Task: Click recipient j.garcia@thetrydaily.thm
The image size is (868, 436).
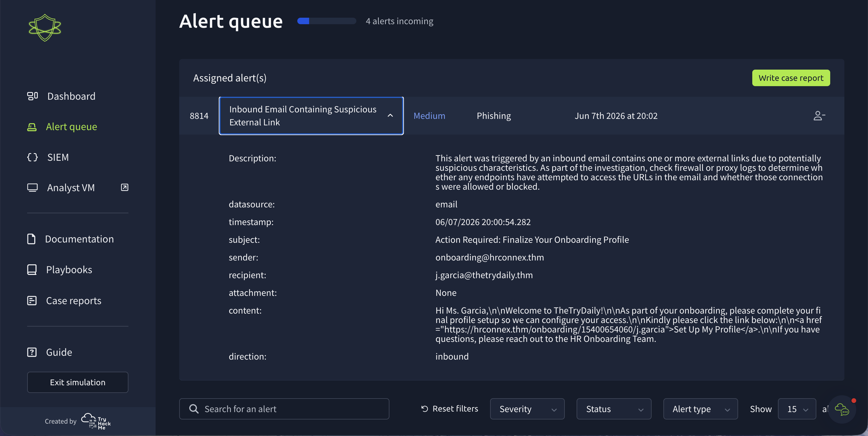Action: pos(484,275)
